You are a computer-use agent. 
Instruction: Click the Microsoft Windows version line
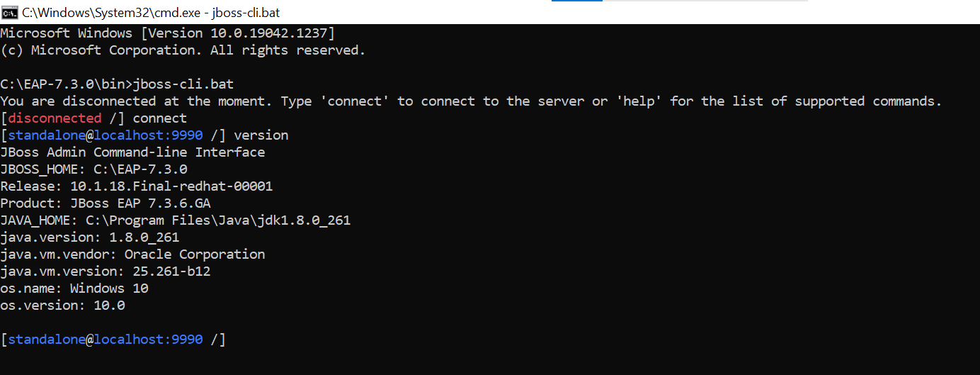click(168, 33)
